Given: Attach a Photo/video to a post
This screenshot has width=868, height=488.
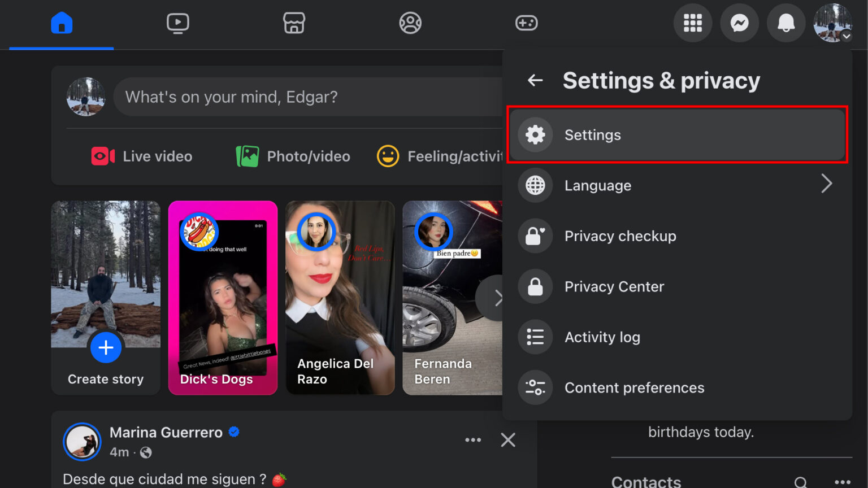Looking at the screenshot, I should click(x=292, y=156).
